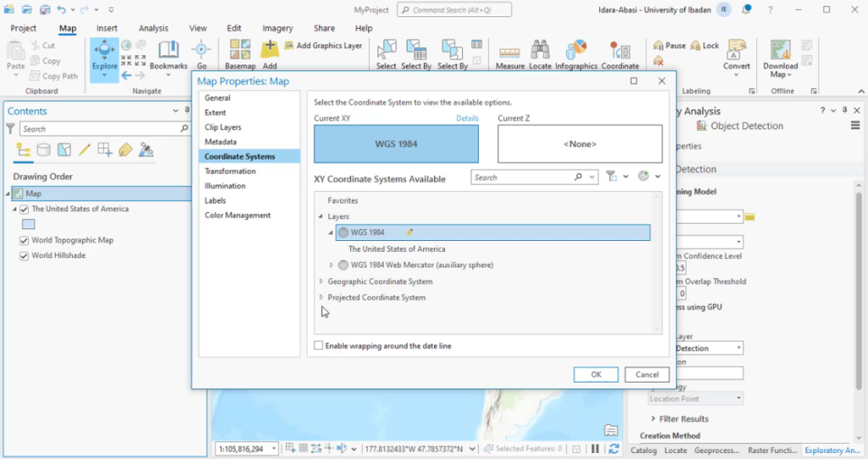This screenshot has width=868, height=459.
Task: Click the Add Data button
Action: pyautogui.click(x=270, y=55)
